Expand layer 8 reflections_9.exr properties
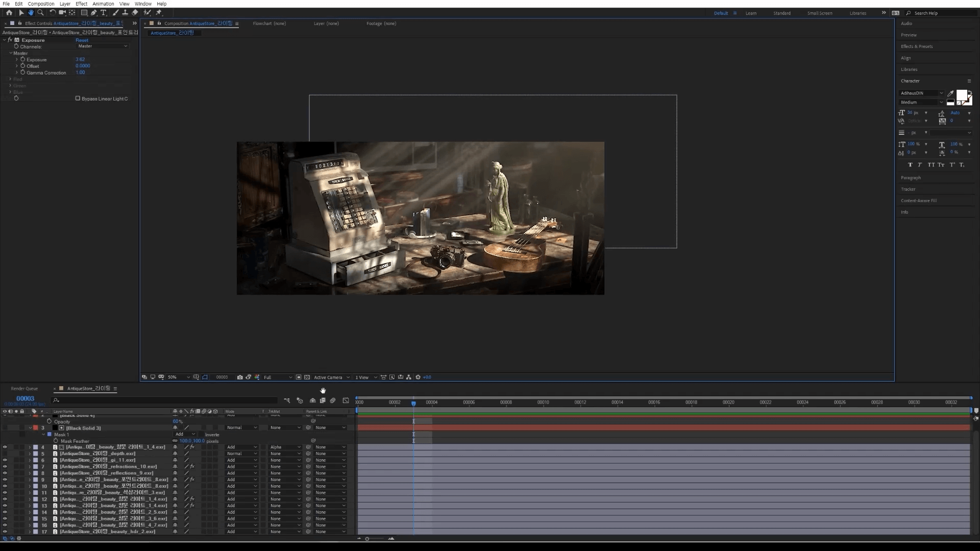This screenshot has width=980, height=551. [30, 473]
